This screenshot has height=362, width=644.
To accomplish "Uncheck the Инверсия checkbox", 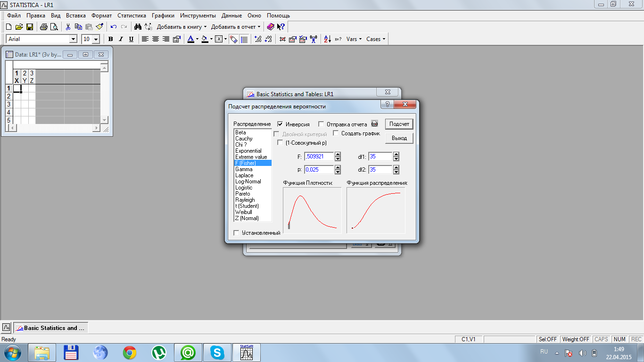I will [280, 124].
